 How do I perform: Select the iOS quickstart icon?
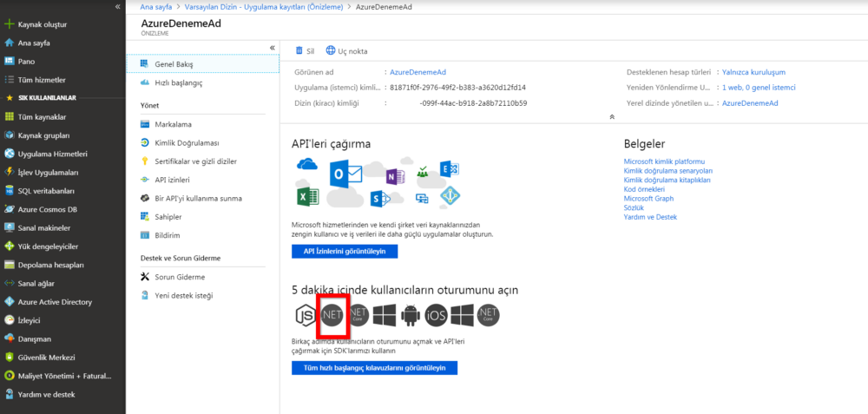click(437, 315)
